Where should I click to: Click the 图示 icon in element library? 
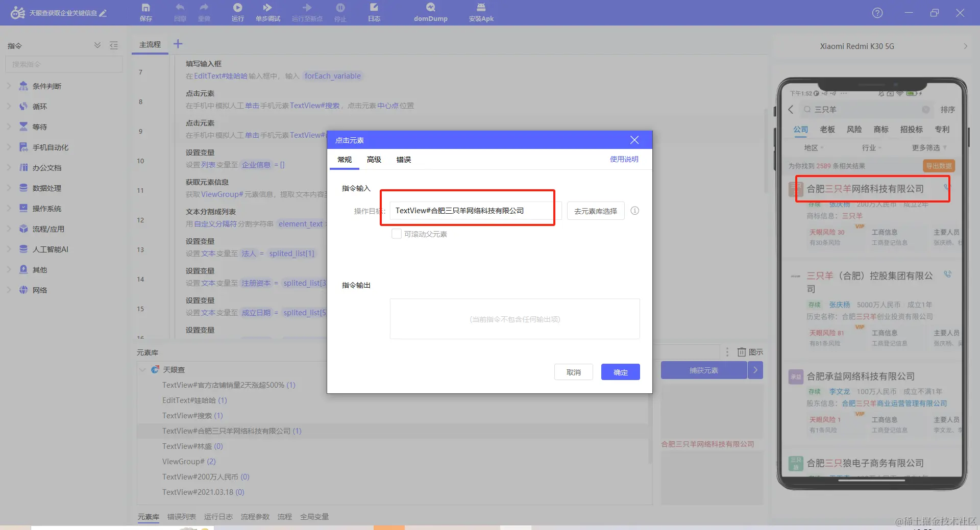pyautogui.click(x=742, y=352)
